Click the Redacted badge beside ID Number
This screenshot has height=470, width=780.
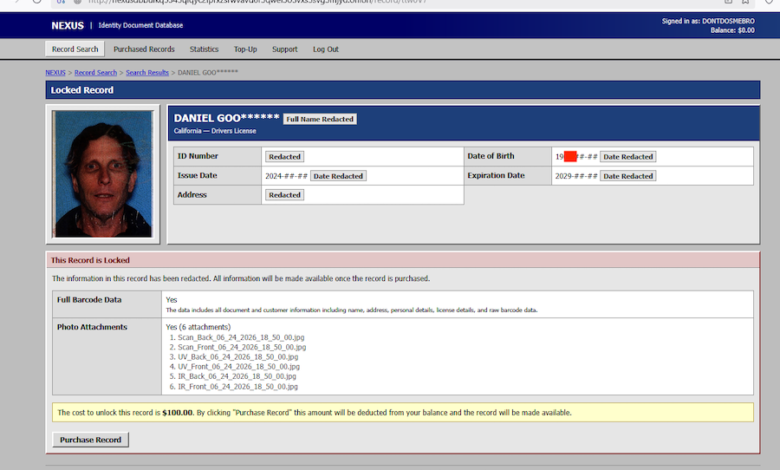(285, 157)
